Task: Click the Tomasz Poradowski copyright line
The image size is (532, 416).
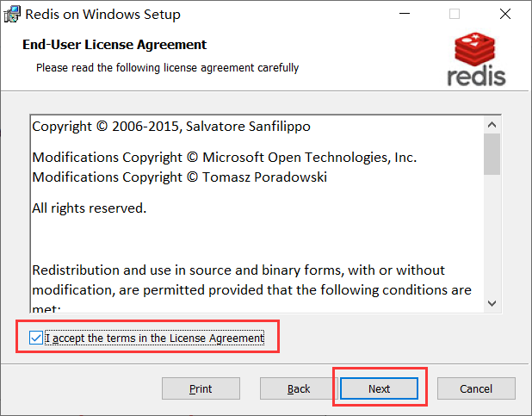Action: (x=179, y=177)
